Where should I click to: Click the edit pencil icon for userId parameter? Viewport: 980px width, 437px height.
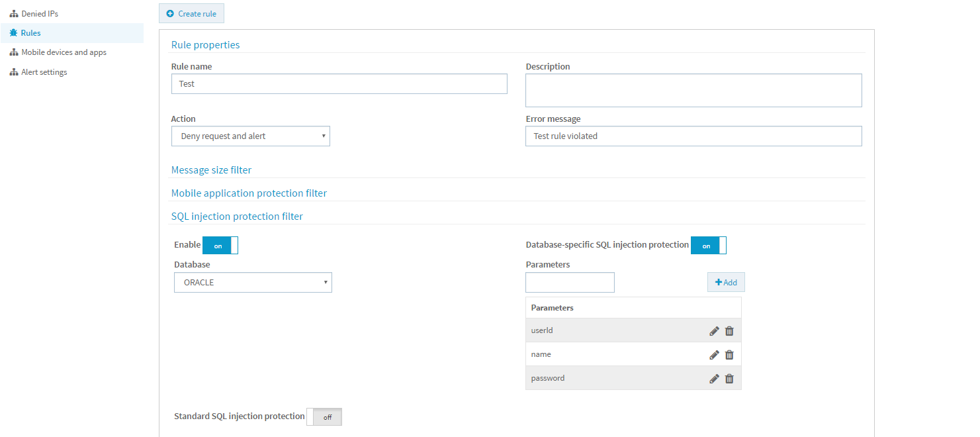click(714, 330)
